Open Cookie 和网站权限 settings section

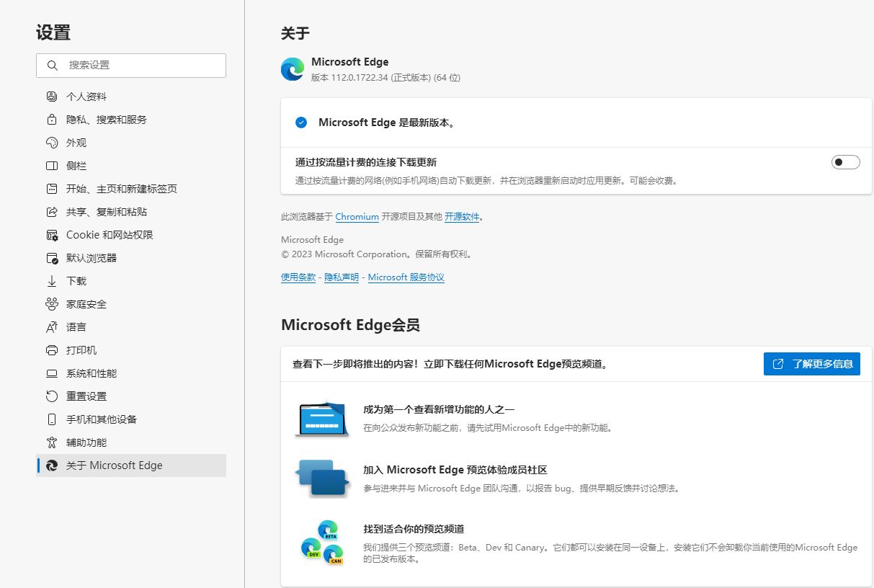coord(110,235)
